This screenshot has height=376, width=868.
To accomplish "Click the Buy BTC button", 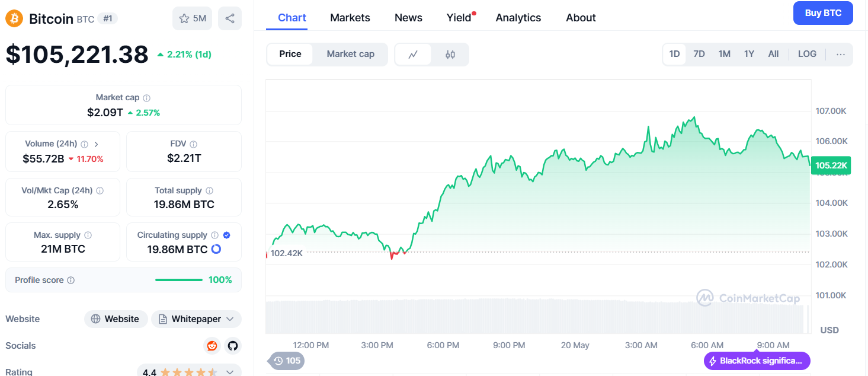I will click(x=823, y=13).
